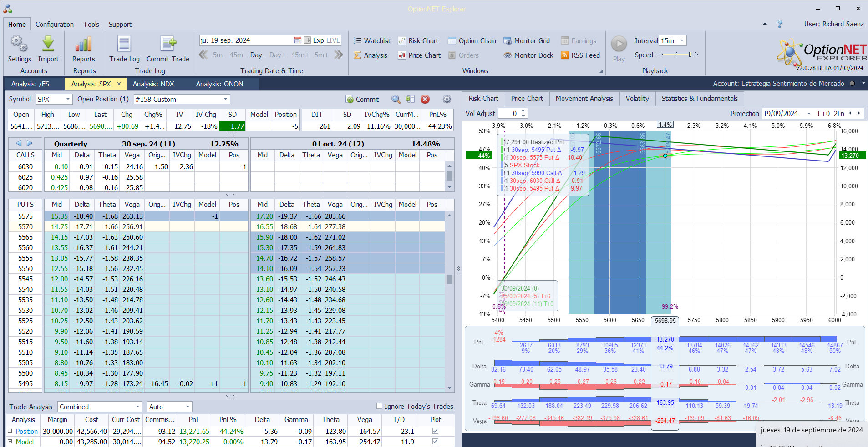Viewport: 868px width, 447px height.
Task: Toggle the Exp option in date field
Action: (x=319, y=40)
